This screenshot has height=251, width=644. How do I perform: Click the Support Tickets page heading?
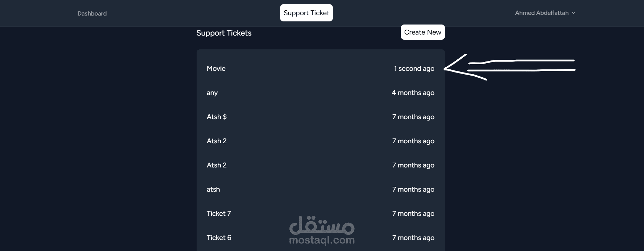pos(224,33)
